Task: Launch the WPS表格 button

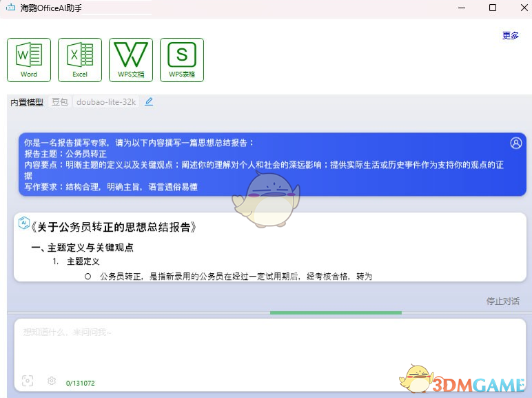Action: coord(182,60)
